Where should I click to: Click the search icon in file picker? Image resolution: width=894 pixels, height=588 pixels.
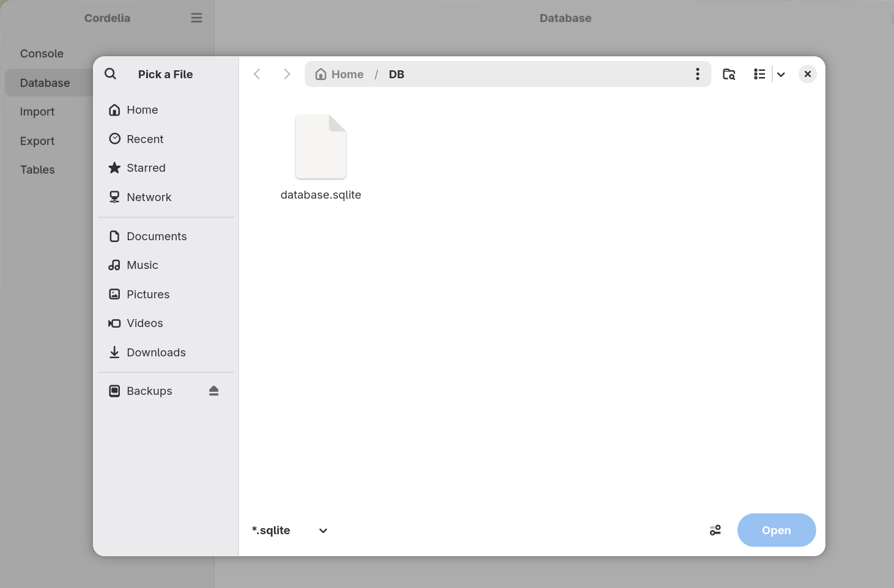[111, 74]
